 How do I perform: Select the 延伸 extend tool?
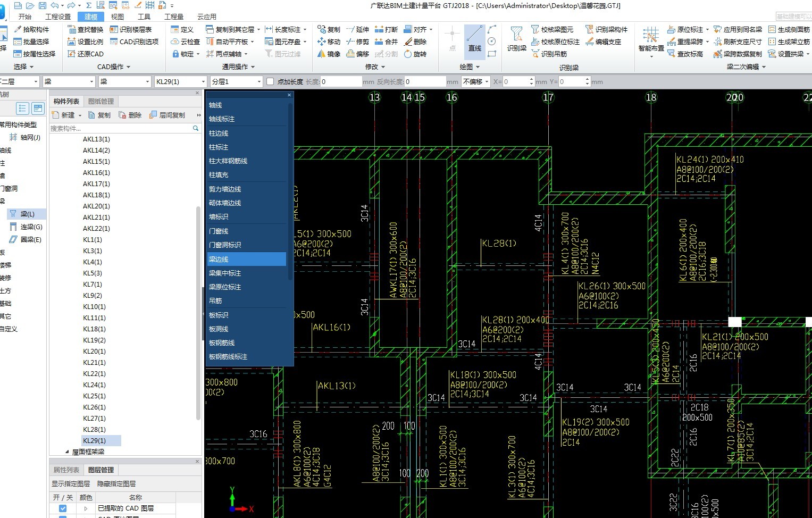point(357,29)
